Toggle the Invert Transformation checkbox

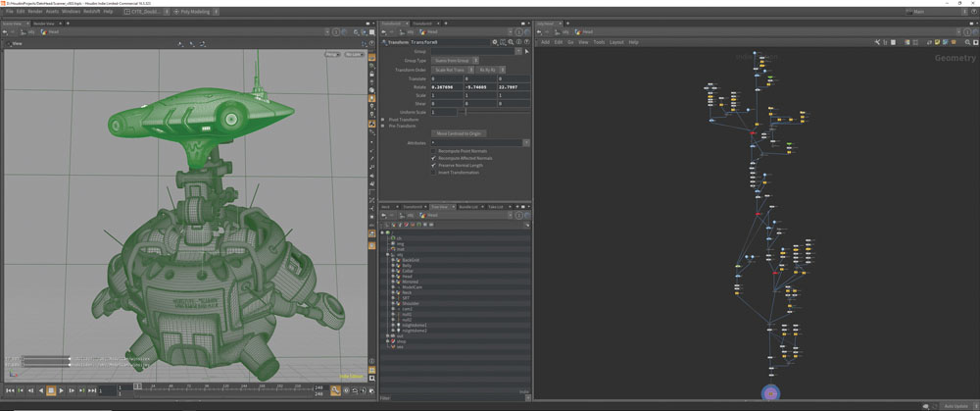tap(434, 173)
